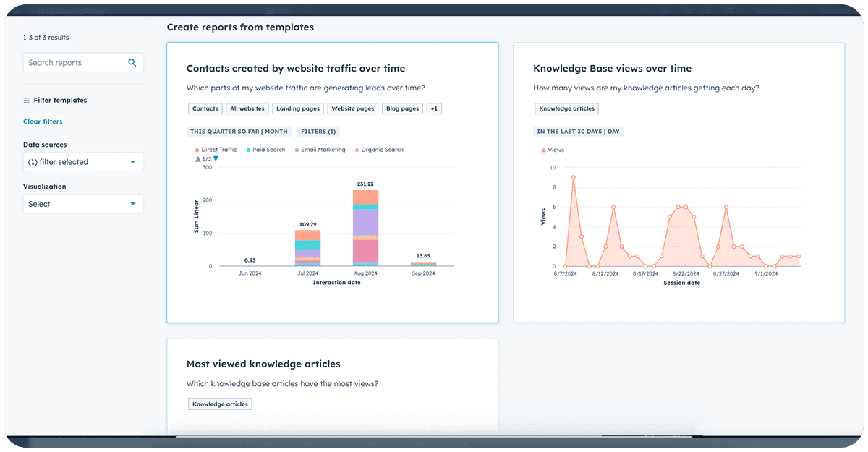
Task: Click the FILTERS (1) badge
Action: pyautogui.click(x=318, y=132)
